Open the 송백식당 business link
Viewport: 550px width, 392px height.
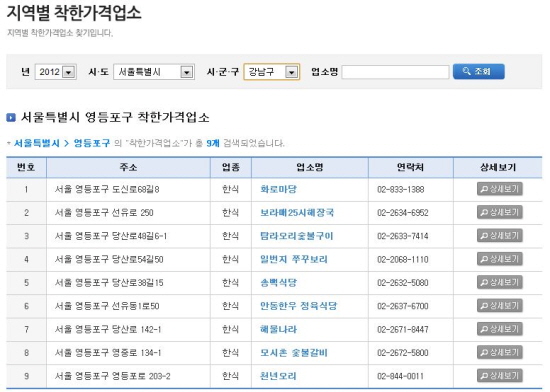(279, 283)
